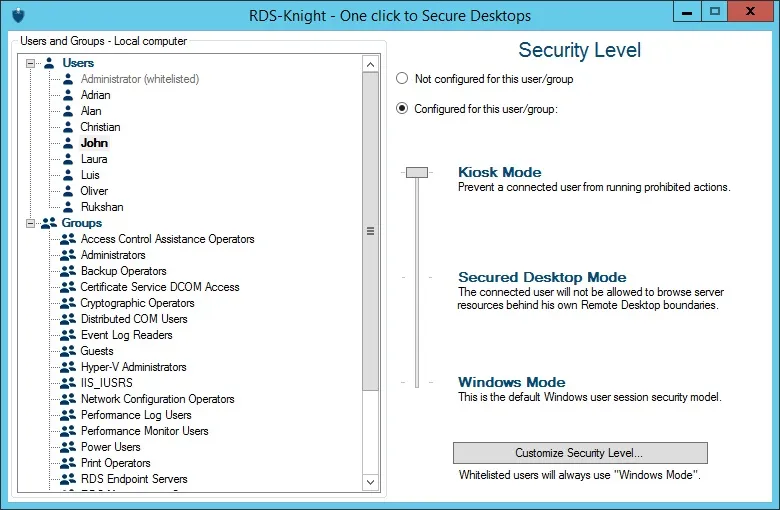Click the group icon beside Hyper-V Administrators
The width and height of the screenshot is (780, 510).
click(x=68, y=367)
